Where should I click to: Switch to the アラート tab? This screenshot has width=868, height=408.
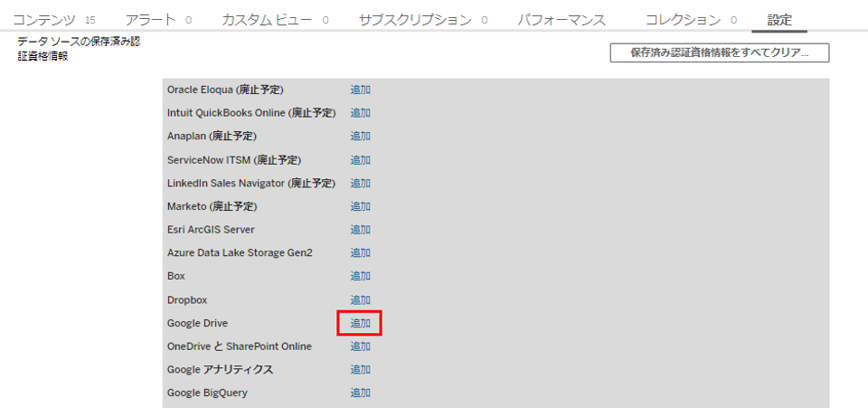coord(158,21)
